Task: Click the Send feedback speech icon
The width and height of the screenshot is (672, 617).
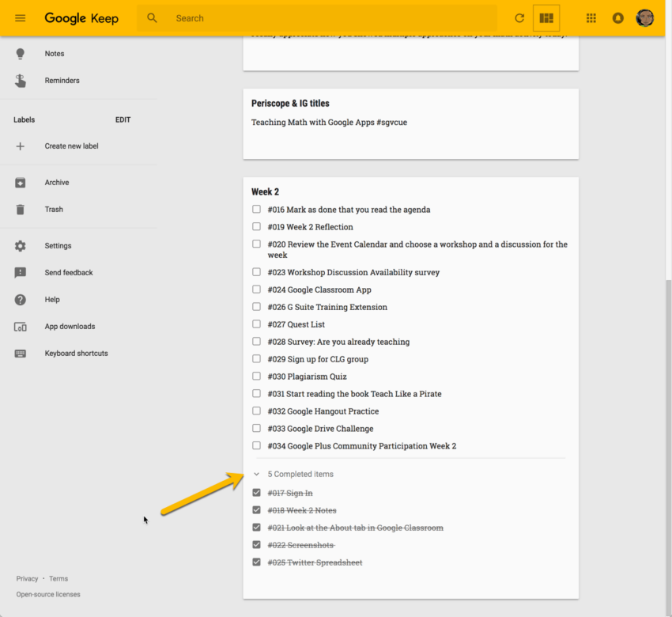Action: click(x=20, y=273)
